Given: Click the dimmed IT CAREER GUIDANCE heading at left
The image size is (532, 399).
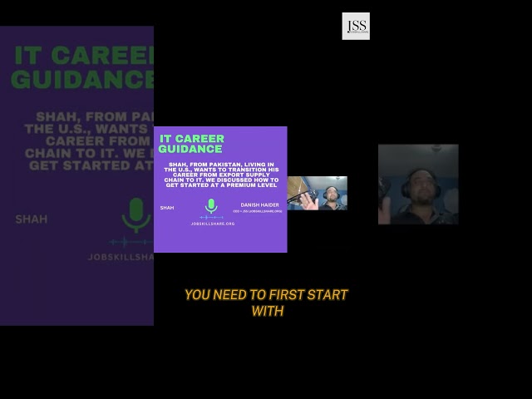Looking at the screenshot, I should coord(82,67).
